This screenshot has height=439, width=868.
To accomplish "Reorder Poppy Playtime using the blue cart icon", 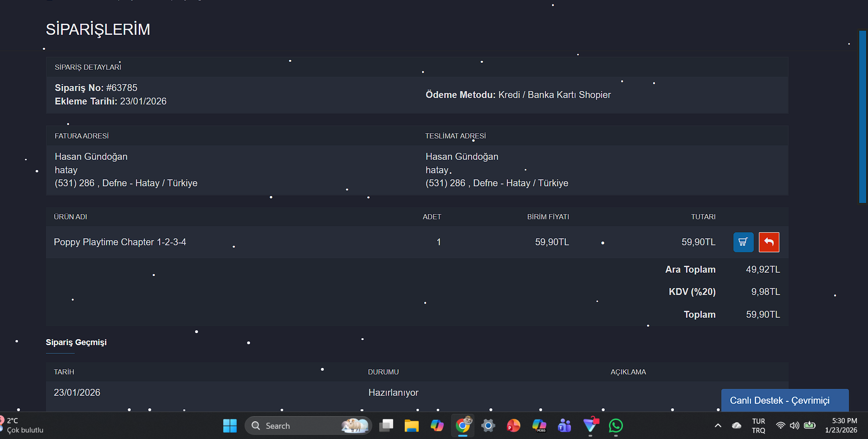I will [x=743, y=242].
